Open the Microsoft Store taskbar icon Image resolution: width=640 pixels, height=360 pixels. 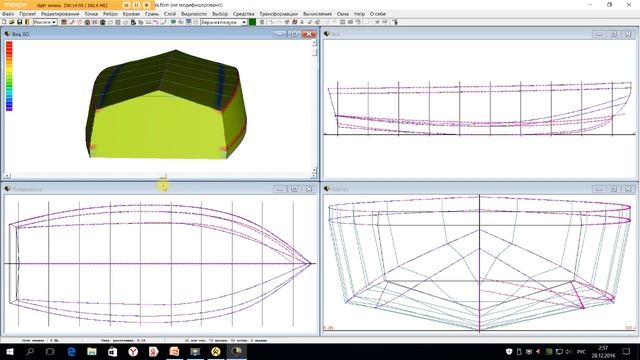(112, 351)
